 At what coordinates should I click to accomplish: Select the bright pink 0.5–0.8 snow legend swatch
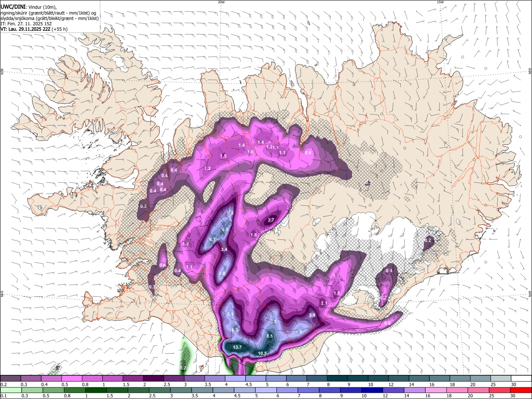[x=71, y=379]
